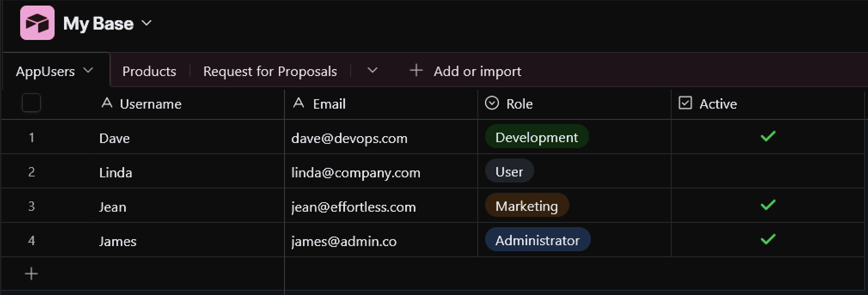868x295 pixels.
Task: Click the plus icon beside Add or import
Action: pyautogui.click(x=416, y=70)
